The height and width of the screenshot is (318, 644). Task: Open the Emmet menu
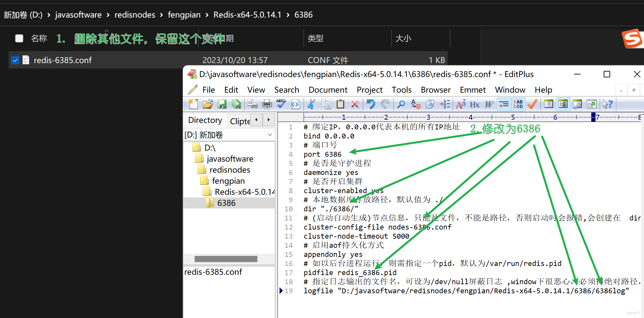point(473,90)
